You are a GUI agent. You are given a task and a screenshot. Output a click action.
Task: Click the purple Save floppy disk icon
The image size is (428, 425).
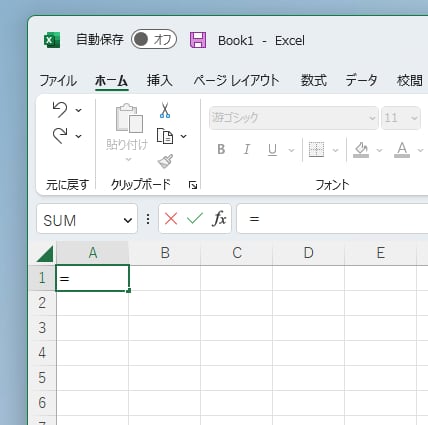pyautogui.click(x=198, y=40)
